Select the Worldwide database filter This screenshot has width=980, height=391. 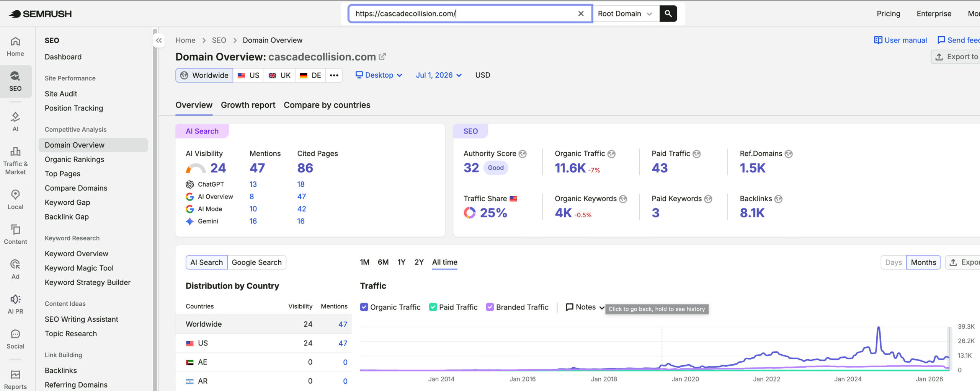204,75
